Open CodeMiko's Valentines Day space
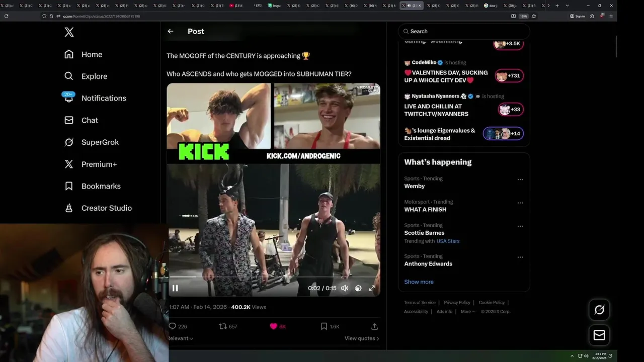This screenshot has width=644, height=362. click(x=464, y=72)
